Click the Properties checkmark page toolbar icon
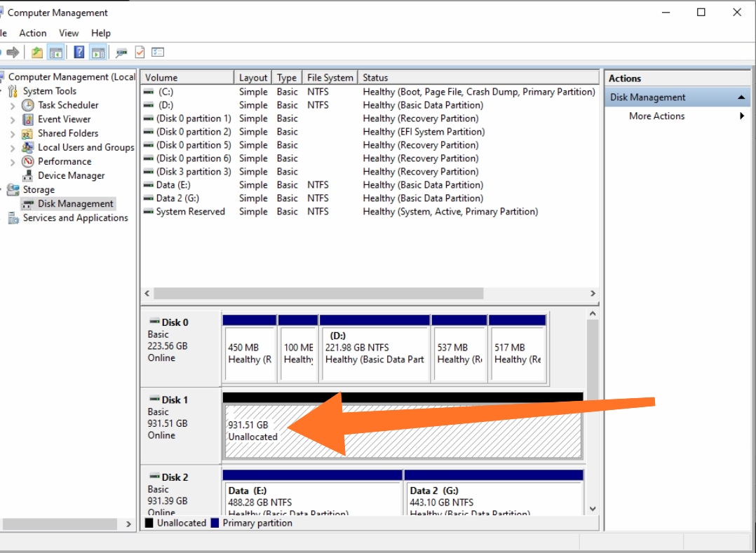The image size is (756, 553). [x=140, y=53]
